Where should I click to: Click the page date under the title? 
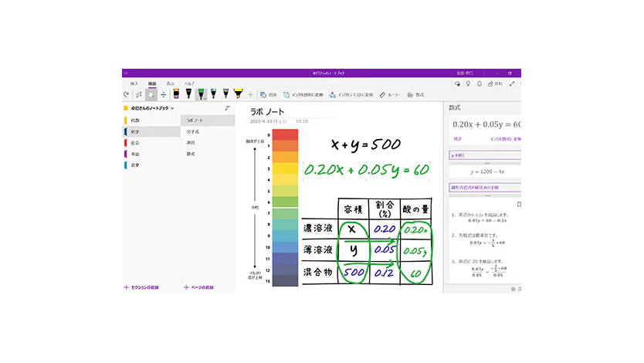(x=269, y=121)
